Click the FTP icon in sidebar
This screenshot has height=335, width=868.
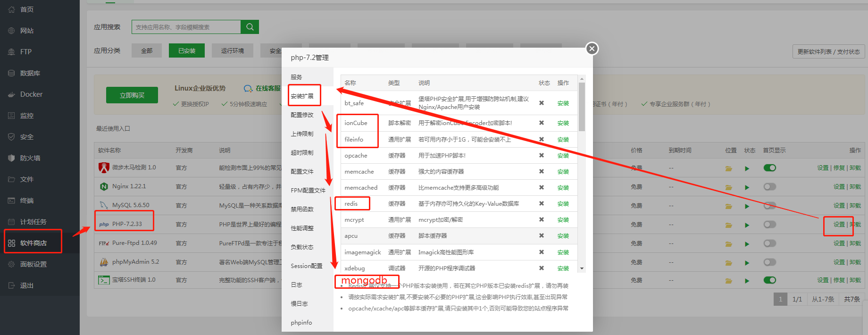pyautogui.click(x=11, y=52)
